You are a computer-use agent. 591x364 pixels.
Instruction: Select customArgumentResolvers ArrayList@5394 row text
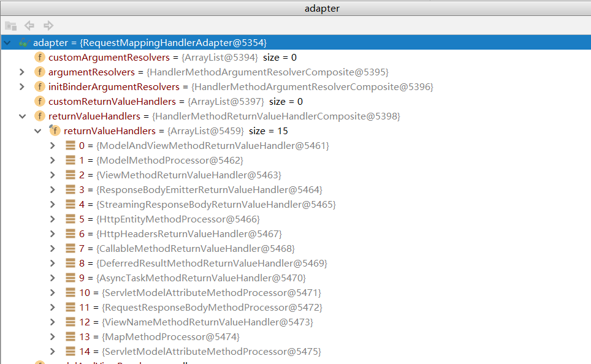click(x=173, y=57)
